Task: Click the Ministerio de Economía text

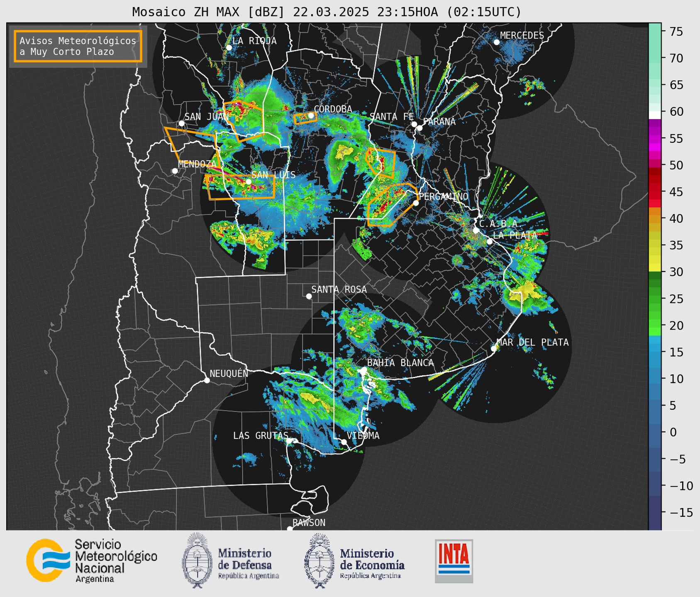Action: tap(372, 564)
